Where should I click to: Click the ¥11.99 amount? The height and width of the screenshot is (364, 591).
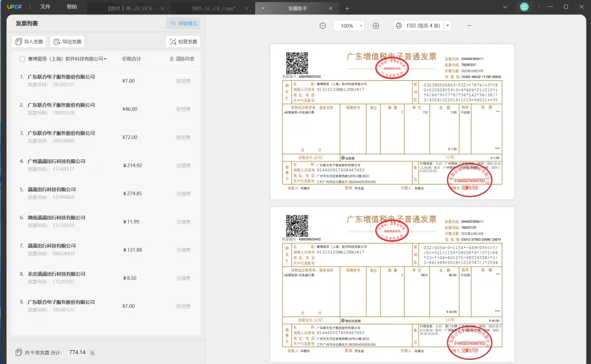tap(131, 222)
